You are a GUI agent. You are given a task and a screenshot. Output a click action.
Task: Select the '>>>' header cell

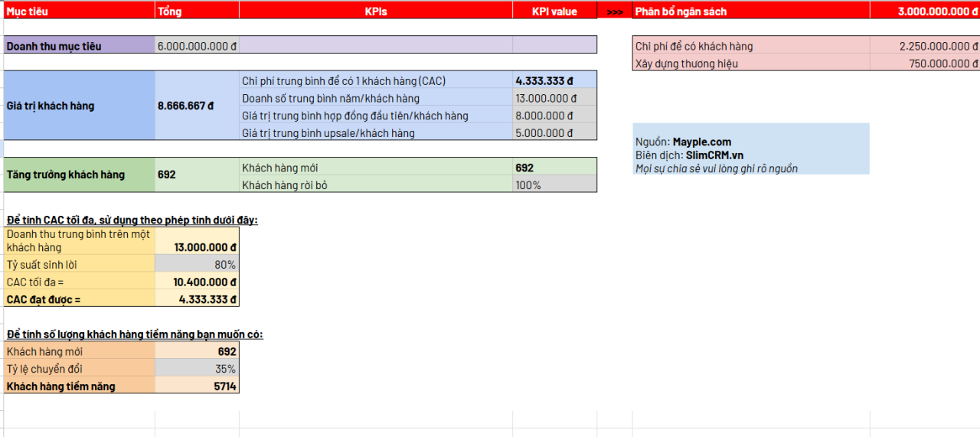(x=615, y=11)
